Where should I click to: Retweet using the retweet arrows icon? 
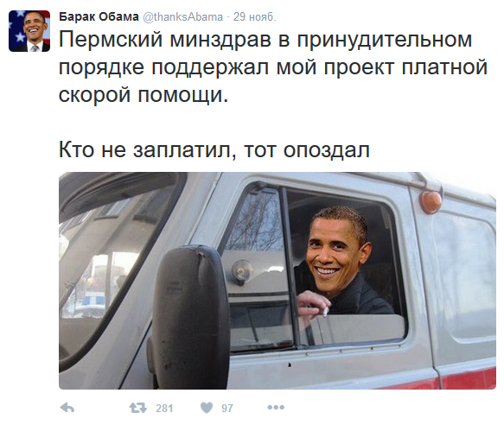point(138,408)
